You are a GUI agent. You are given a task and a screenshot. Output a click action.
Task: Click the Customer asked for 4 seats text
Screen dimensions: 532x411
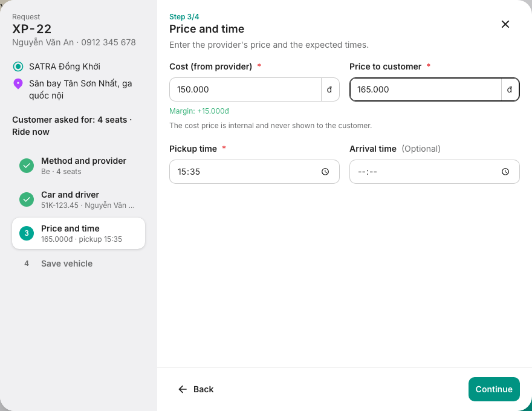click(73, 126)
